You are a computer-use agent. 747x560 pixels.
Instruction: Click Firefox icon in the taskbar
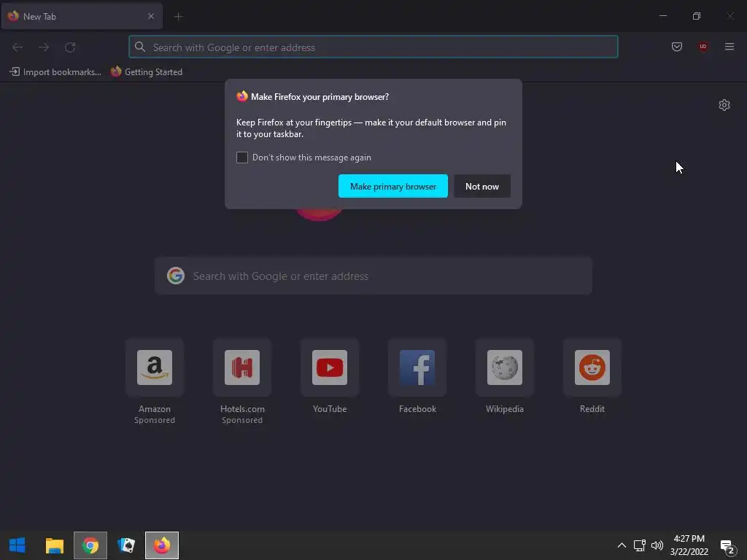[162, 545]
